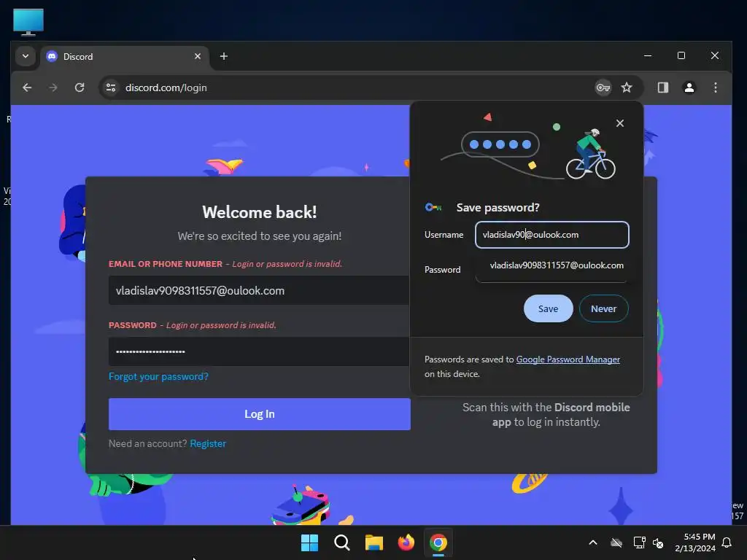747x560 pixels.
Task: Click Save in the password popup
Action: coord(548,308)
